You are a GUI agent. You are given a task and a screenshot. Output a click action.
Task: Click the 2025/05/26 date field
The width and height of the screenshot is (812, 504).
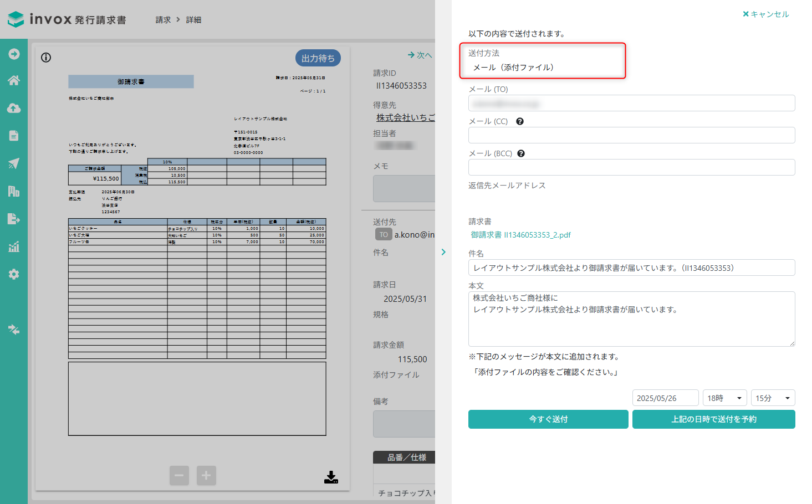pos(666,398)
